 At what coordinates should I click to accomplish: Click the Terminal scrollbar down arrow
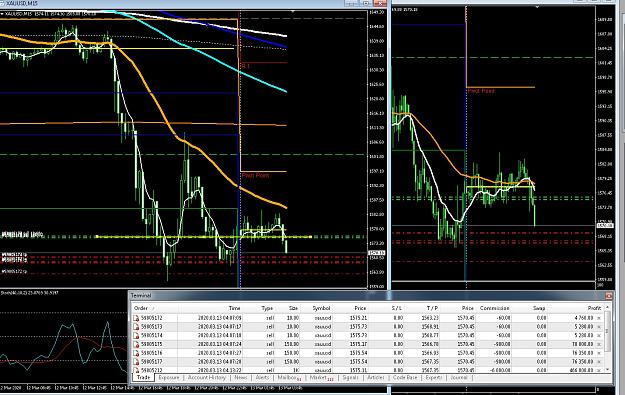click(x=607, y=370)
